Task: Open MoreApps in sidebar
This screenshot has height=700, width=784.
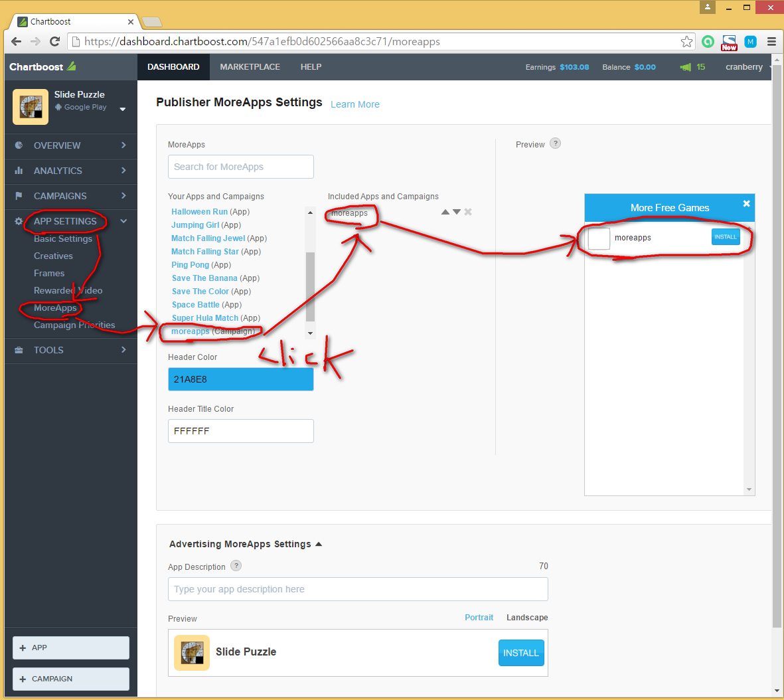Action: (55, 307)
